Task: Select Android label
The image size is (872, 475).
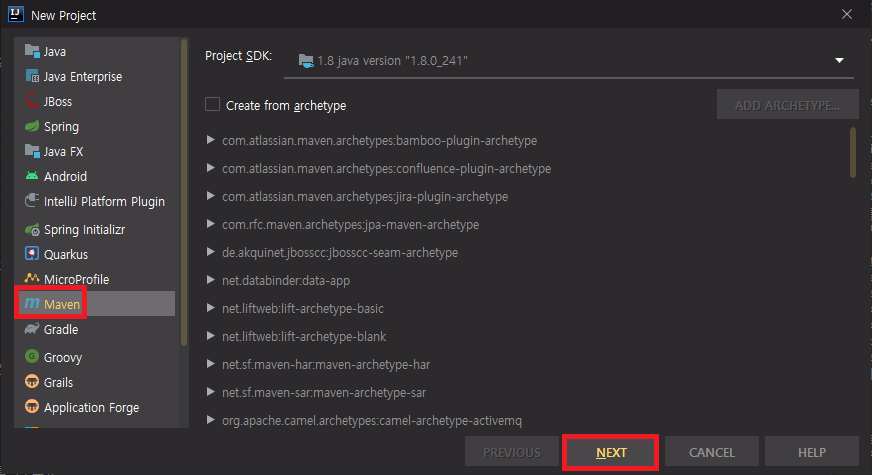Action: (x=65, y=176)
